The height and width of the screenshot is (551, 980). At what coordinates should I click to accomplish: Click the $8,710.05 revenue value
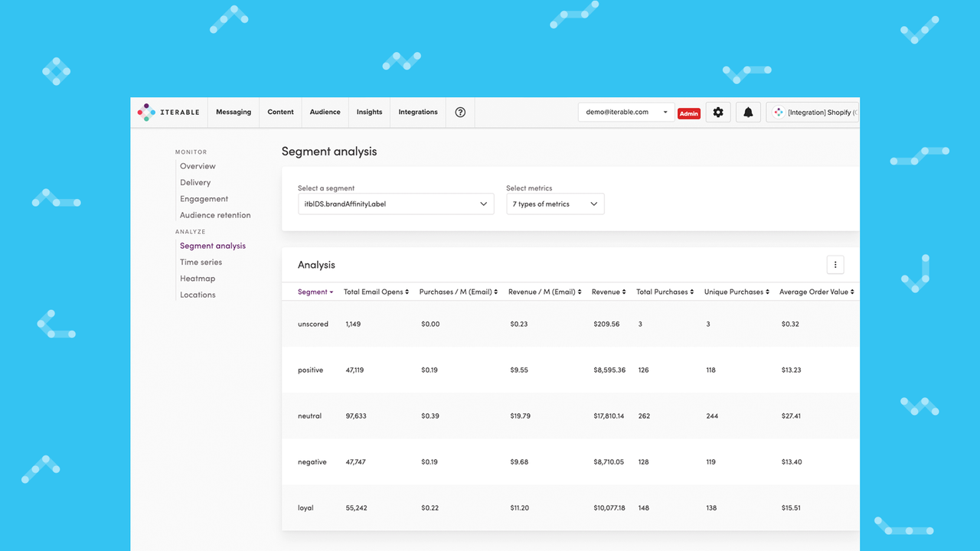pyautogui.click(x=609, y=461)
